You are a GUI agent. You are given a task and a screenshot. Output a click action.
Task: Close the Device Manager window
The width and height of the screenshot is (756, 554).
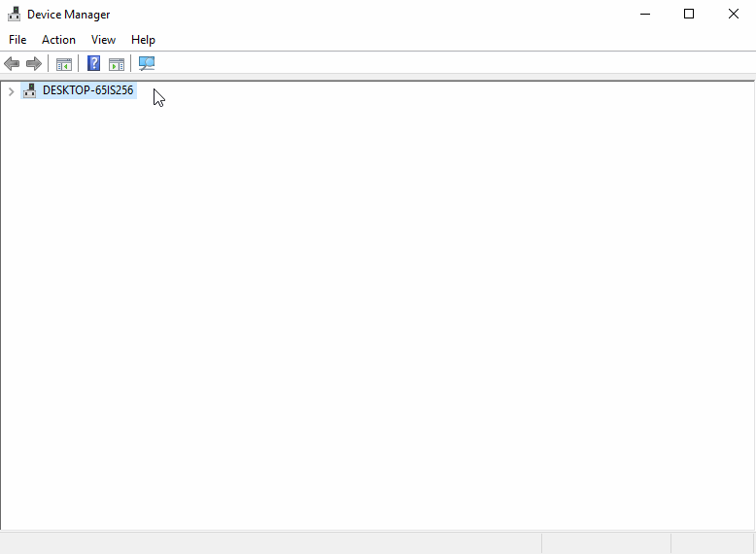tap(734, 15)
